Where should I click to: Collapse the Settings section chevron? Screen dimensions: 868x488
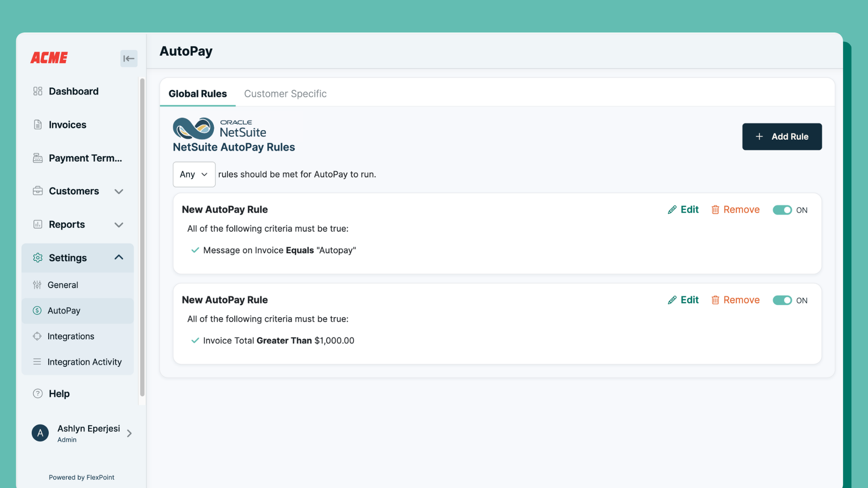(119, 258)
